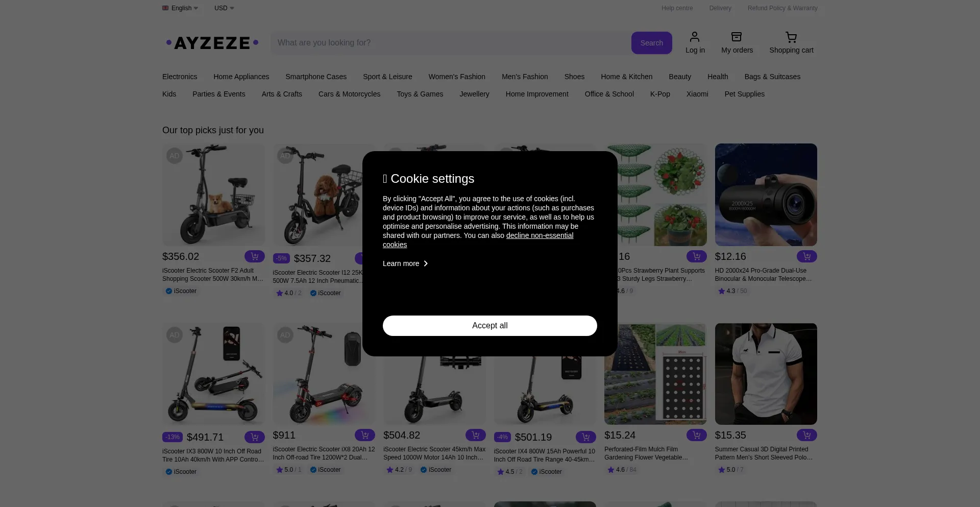Open Health category
This screenshot has width=980, height=507.
tap(718, 77)
